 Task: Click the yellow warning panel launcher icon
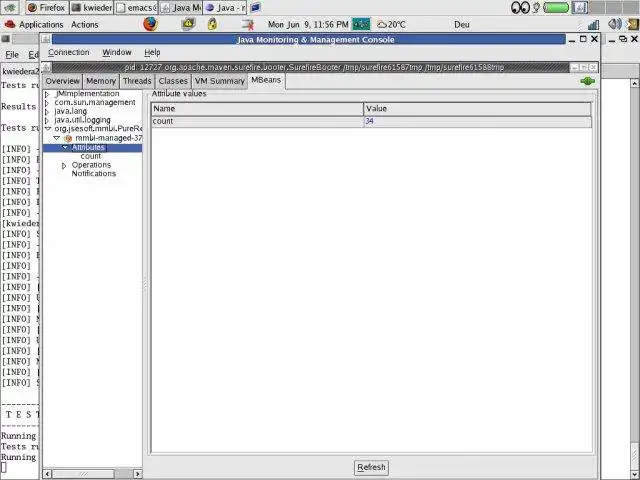(x=188, y=24)
